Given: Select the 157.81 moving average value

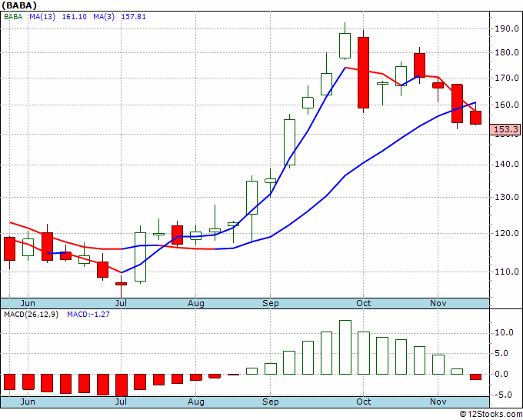Looking at the screenshot, I should 133,17.
